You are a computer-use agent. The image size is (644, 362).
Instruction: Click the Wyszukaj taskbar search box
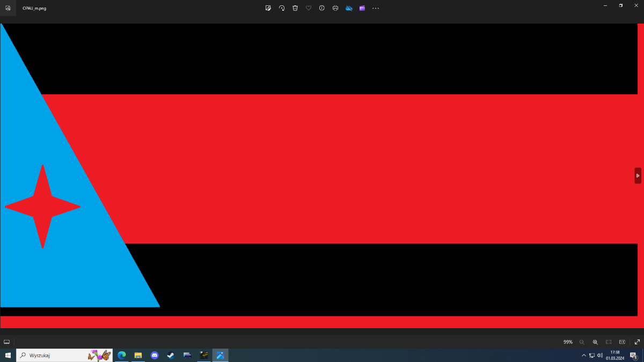(x=64, y=355)
